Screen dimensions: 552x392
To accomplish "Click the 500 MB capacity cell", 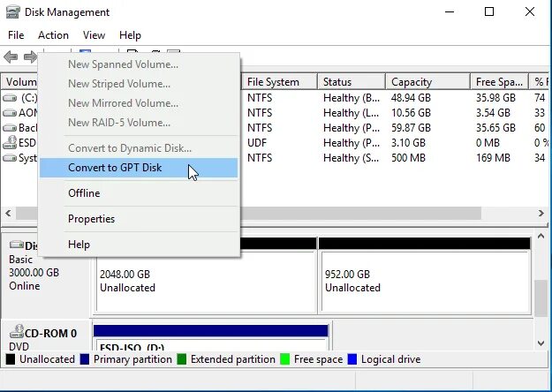I will [x=408, y=158].
